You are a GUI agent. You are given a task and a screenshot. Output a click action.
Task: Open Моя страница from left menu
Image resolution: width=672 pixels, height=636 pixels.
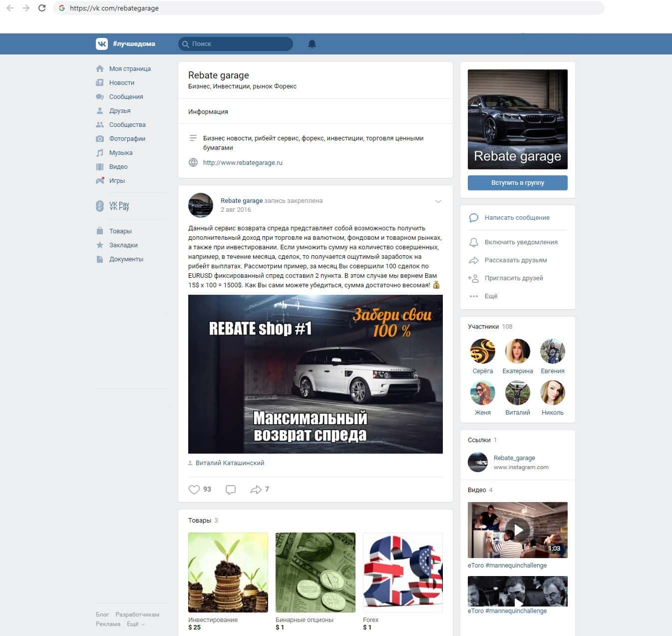130,69
